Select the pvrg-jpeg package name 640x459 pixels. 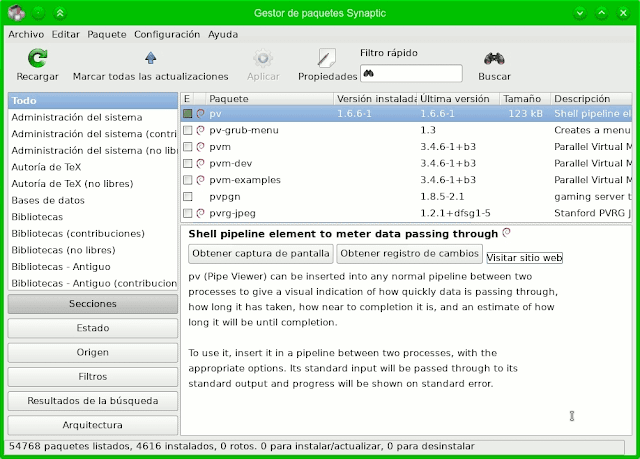(232, 213)
